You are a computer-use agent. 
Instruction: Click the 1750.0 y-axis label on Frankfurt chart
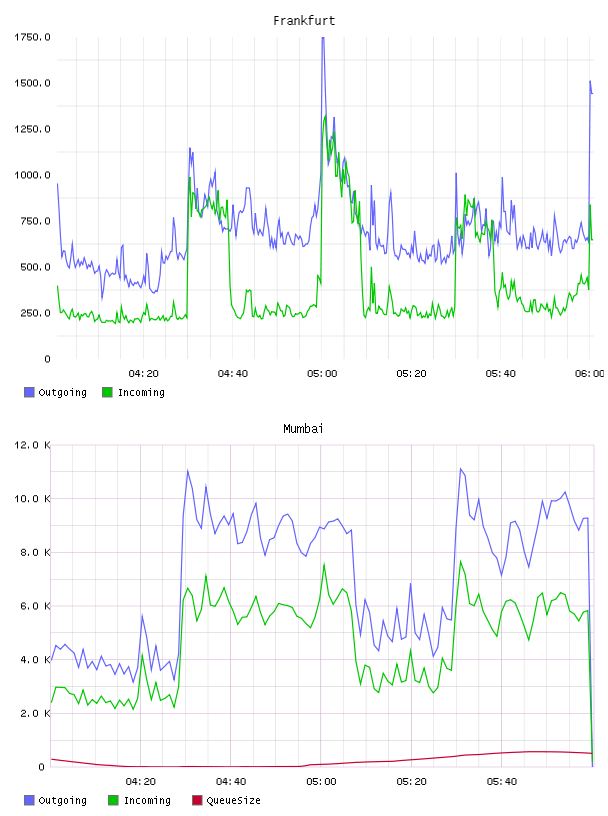(32, 37)
